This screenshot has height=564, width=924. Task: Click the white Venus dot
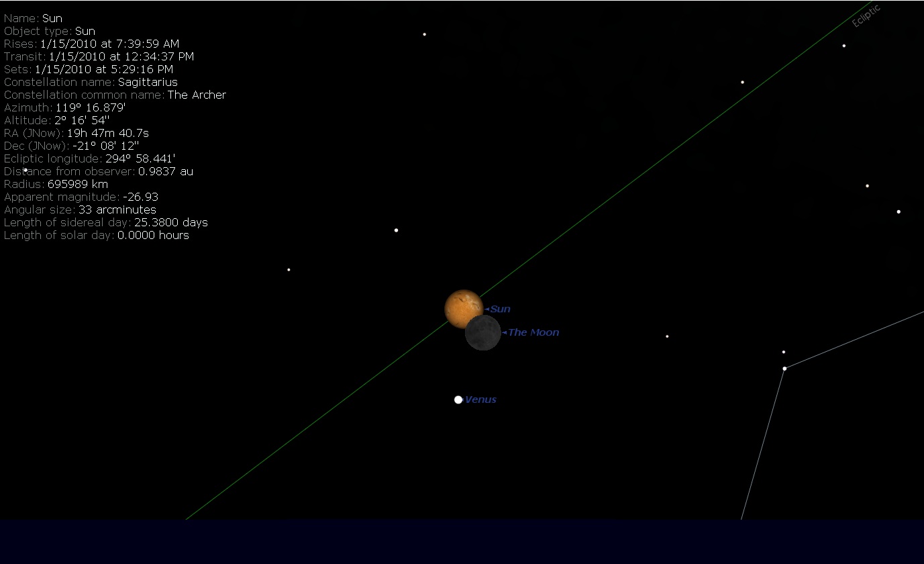click(458, 399)
